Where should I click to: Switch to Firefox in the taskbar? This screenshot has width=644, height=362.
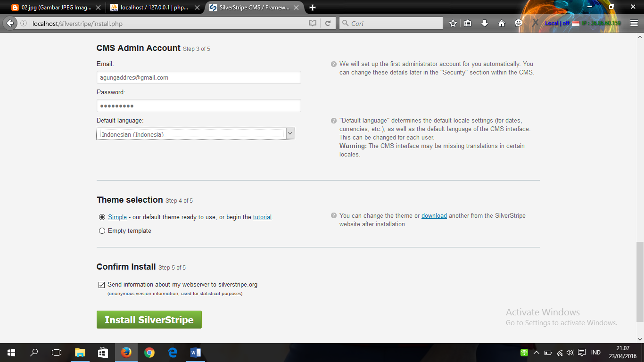tap(126, 353)
